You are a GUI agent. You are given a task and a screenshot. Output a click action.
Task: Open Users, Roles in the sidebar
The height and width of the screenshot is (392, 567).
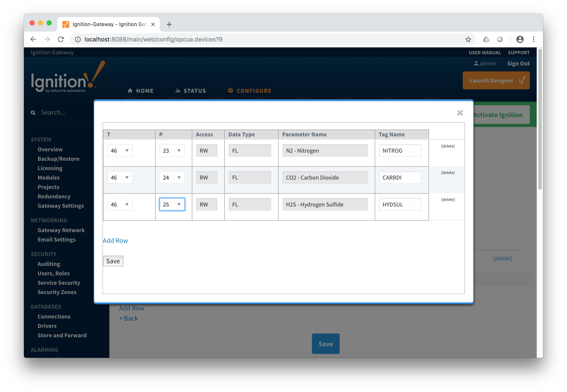[53, 273]
